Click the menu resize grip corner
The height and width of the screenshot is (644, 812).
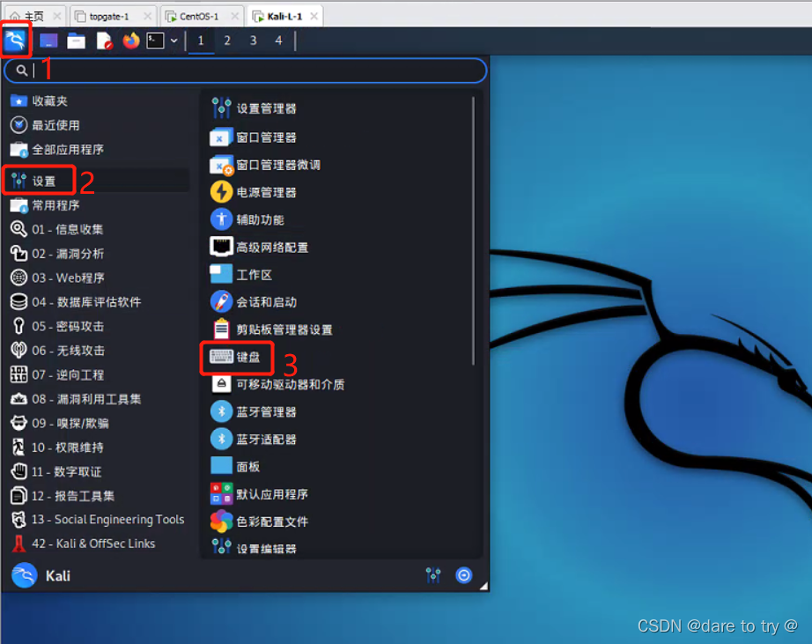coord(484,586)
